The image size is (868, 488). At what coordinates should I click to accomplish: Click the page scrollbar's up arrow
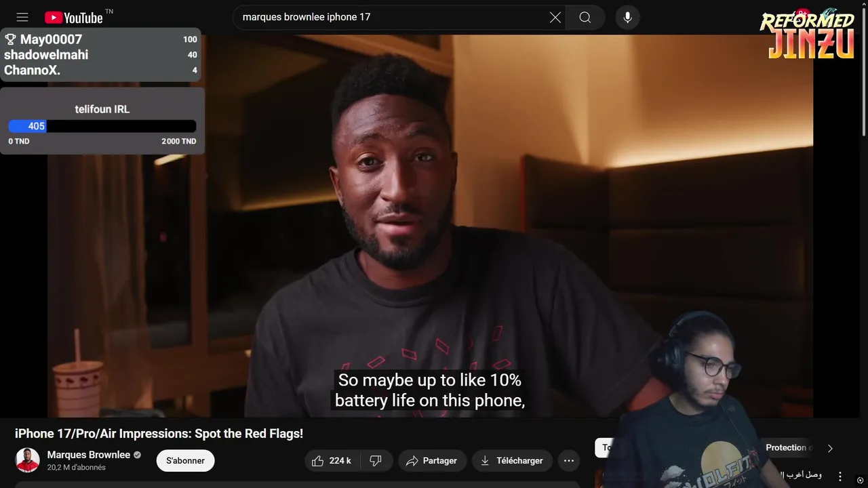(863, 4)
